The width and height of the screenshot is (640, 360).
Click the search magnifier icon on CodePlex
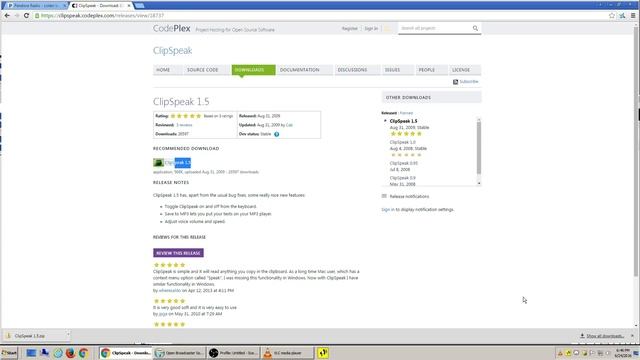point(475,28)
